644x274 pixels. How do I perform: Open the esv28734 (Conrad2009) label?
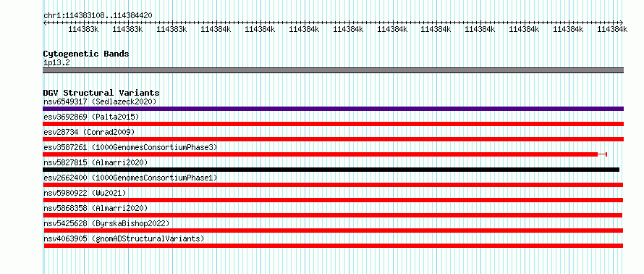89,132
